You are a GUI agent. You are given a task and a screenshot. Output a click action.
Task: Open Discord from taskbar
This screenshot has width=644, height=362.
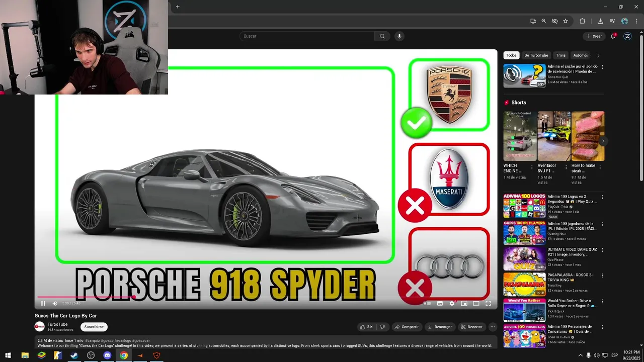tap(107, 355)
